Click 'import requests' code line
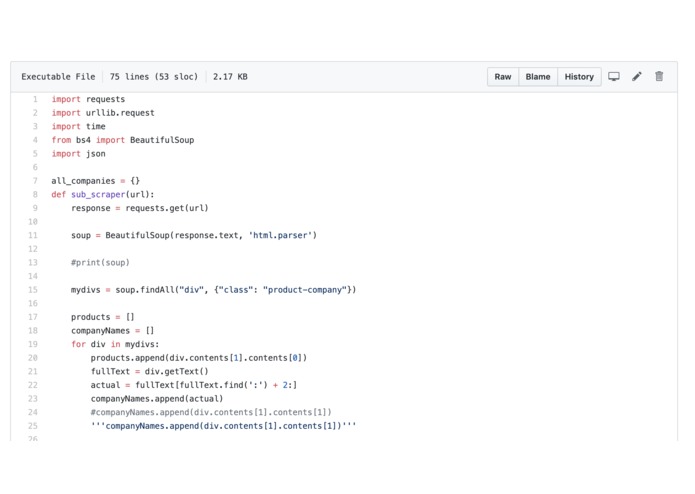 pos(88,99)
